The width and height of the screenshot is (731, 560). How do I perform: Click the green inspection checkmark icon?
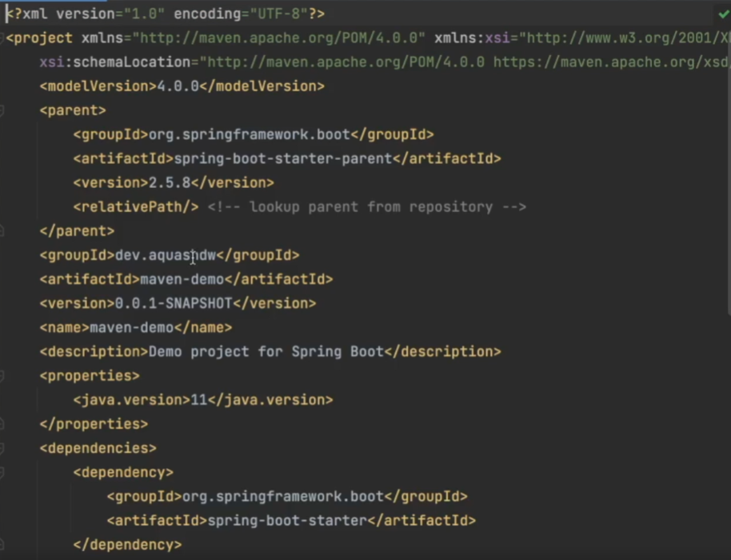pos(724,14)
